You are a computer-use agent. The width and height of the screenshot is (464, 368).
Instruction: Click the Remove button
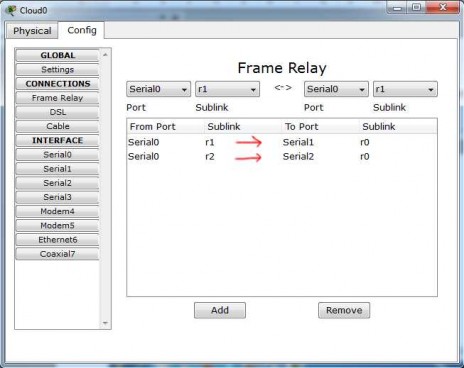[344, 310]
